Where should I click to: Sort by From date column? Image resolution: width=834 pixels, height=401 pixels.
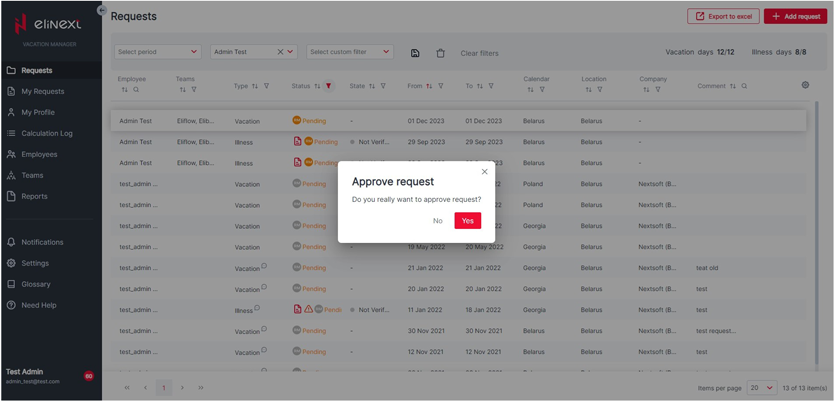click(429, 86)
